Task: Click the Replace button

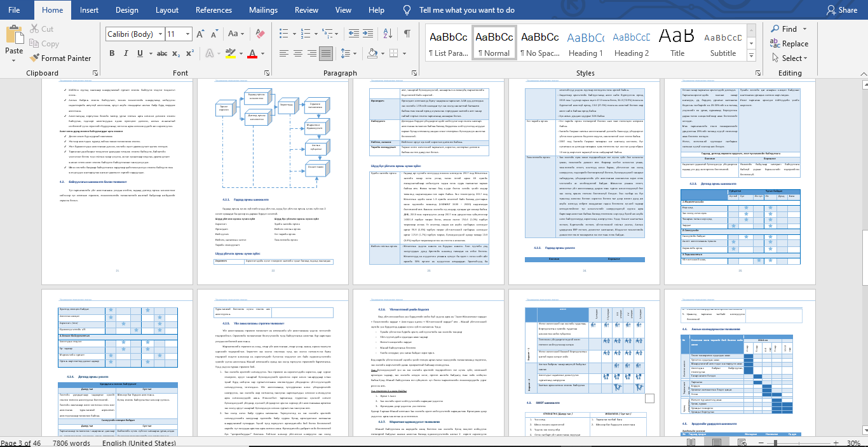Action: point(789,44)
